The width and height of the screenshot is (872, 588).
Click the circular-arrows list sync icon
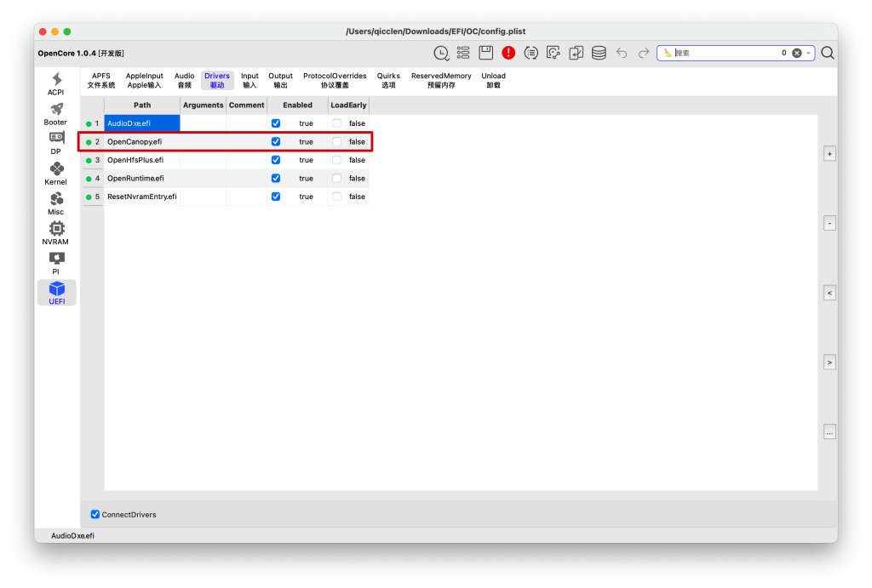pyautogui.click(x=531, y=53)
